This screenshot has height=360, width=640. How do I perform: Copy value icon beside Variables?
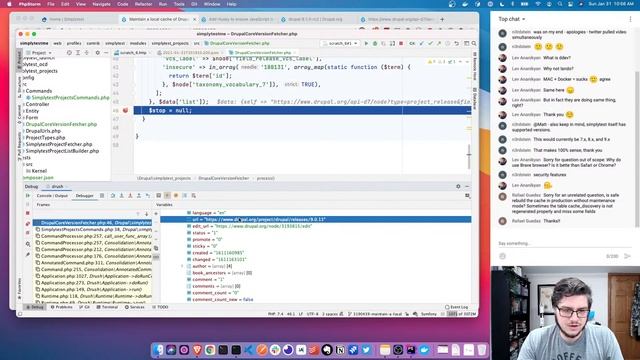(156, 248)
